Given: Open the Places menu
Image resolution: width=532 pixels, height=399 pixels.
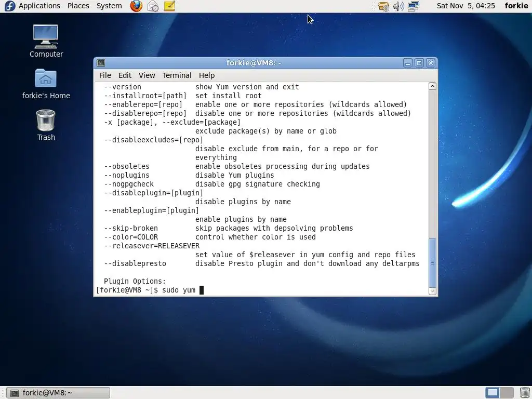Looking at the screenshot, I should pos(78,6).
